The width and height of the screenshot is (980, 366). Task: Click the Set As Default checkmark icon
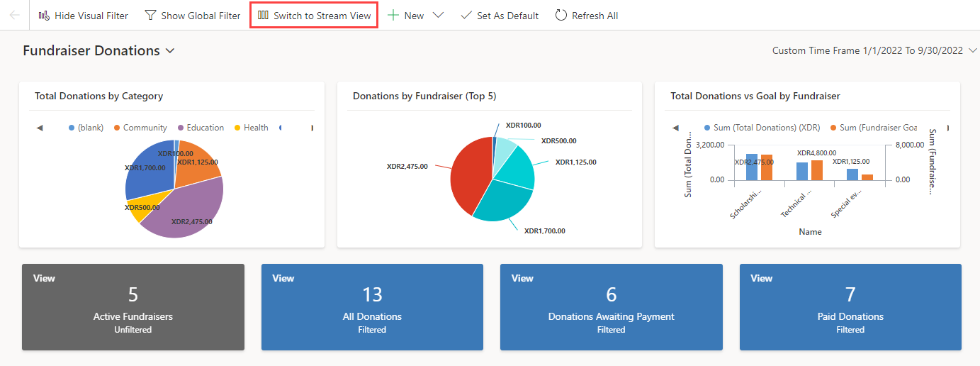tap(466, 15)
